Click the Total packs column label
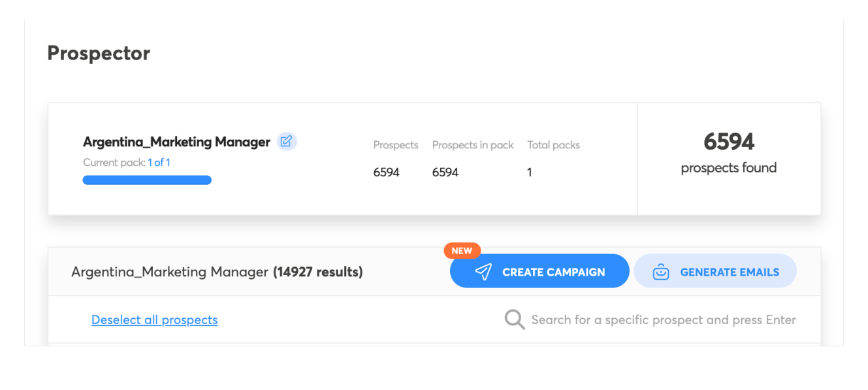Screen dimensions: 868x390 click(554, 145)
